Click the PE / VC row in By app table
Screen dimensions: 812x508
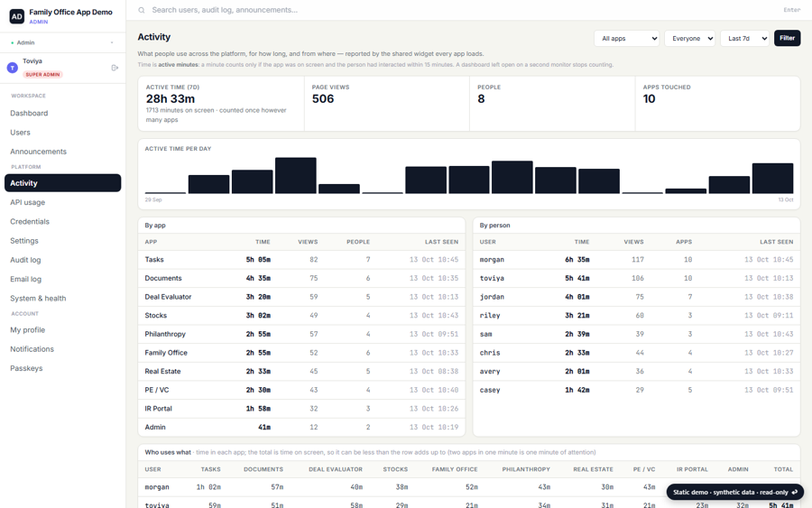[x=301, y=390]
